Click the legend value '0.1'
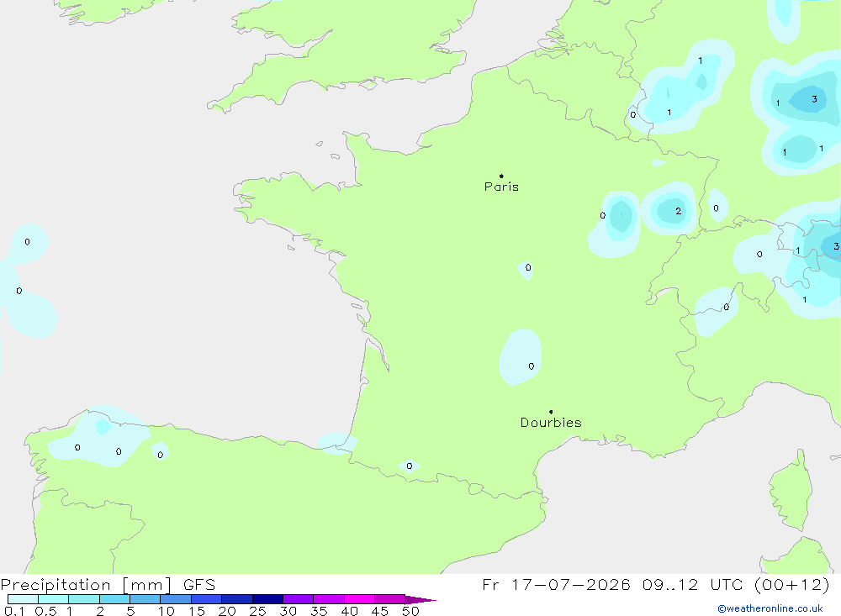The height and width of the screenshot is (616, 841). pyautogui.click(x=14, y=611)
